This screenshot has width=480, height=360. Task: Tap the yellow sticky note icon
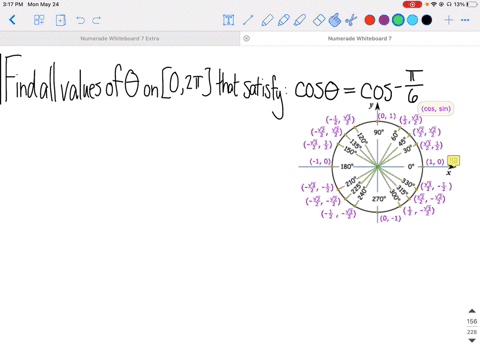453,161
